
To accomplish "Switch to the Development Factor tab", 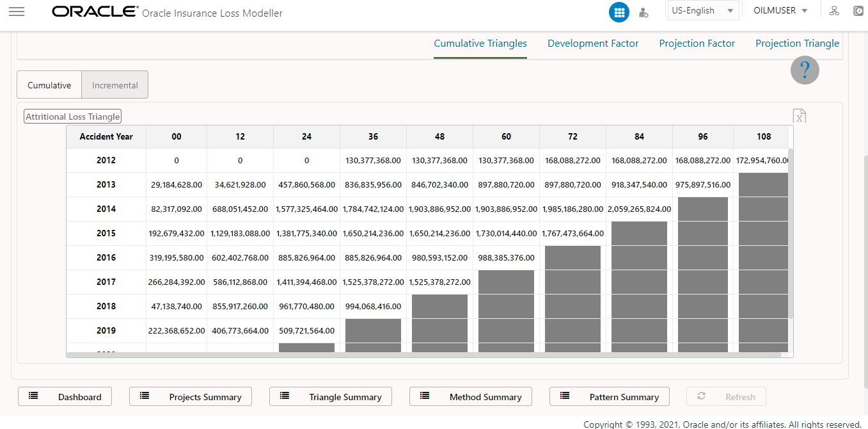I will [593, 43].
